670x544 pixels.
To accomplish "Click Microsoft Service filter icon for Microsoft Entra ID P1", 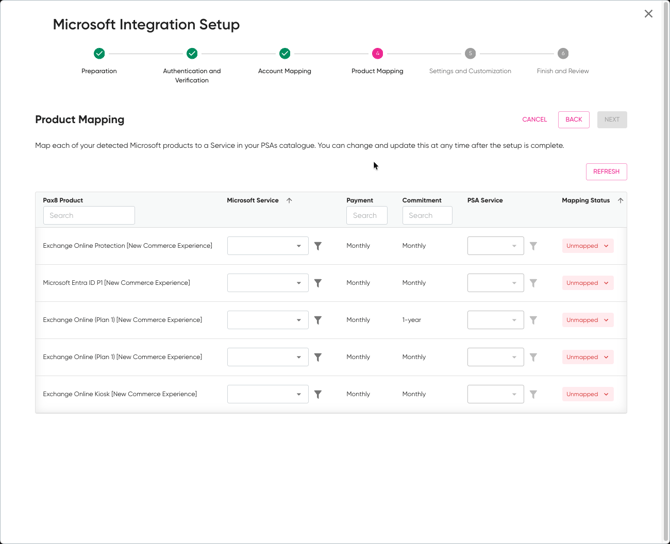I will [318, 283].
